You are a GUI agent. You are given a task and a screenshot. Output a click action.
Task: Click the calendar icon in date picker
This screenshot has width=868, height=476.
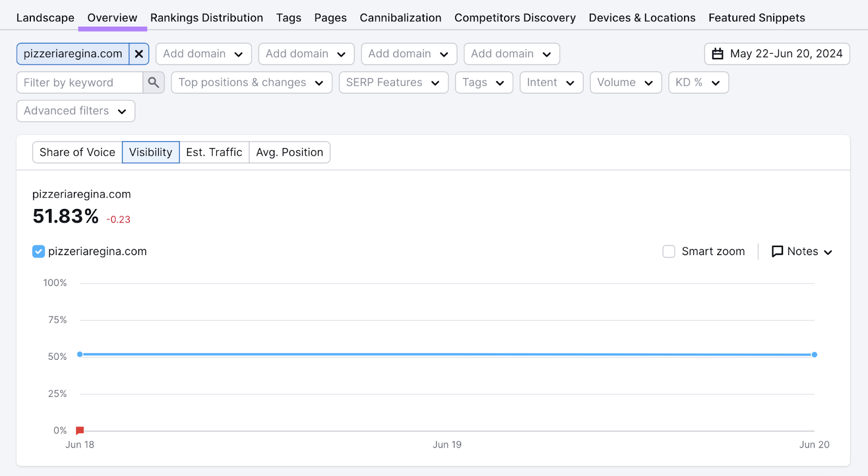718,54
